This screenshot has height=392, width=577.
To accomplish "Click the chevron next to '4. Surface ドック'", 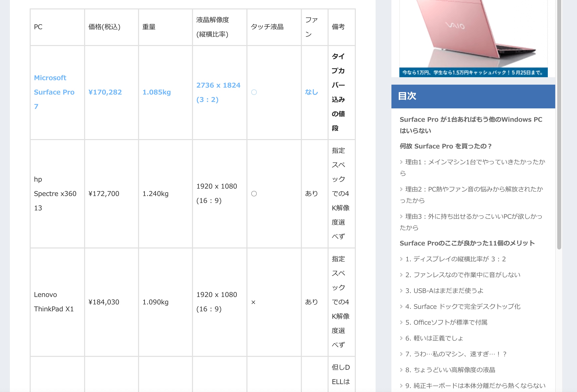I will (401, 307).
